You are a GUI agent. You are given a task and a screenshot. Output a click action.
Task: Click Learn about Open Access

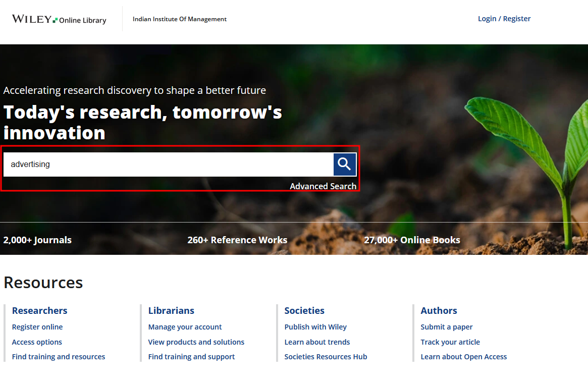point(463,357)
